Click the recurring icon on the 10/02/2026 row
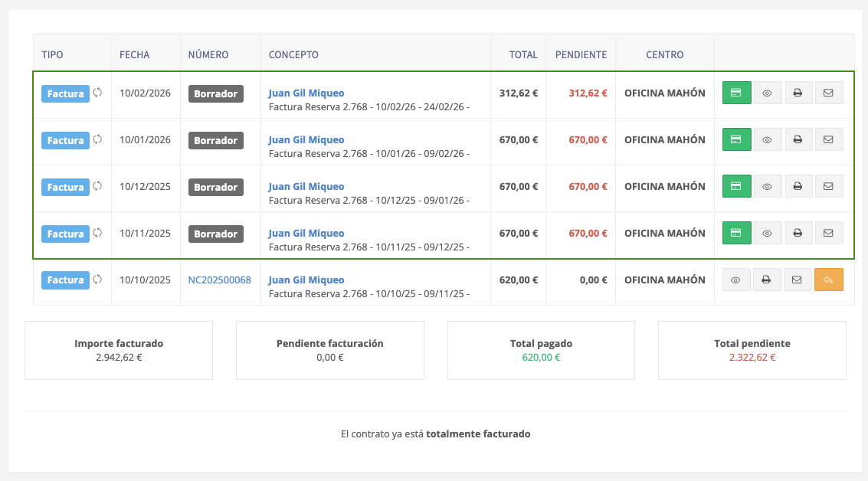This screenshot has width=868, height=481. [97, 93]
